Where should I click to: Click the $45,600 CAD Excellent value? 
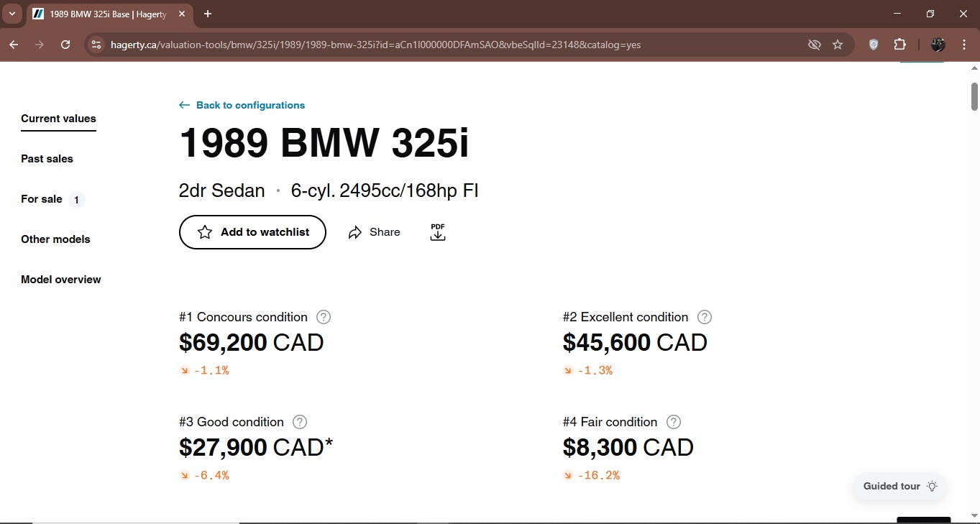click(x=635, y=343)
